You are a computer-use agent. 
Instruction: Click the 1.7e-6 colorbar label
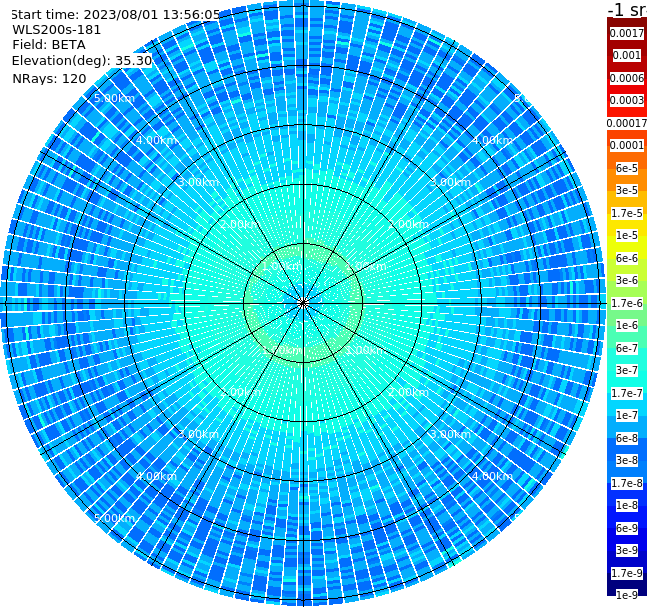point(627,303)
